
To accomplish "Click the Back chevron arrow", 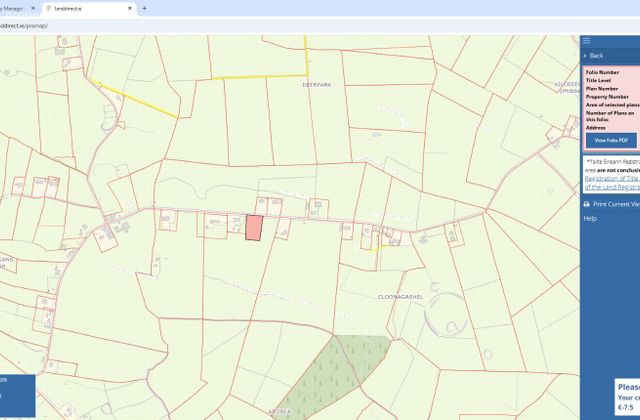I will (585, 56).
